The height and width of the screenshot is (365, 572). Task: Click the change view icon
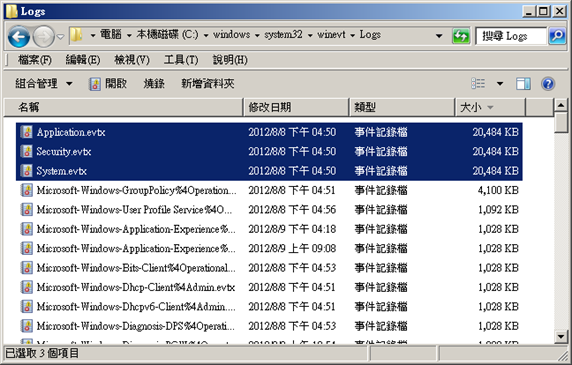[478, 84]
